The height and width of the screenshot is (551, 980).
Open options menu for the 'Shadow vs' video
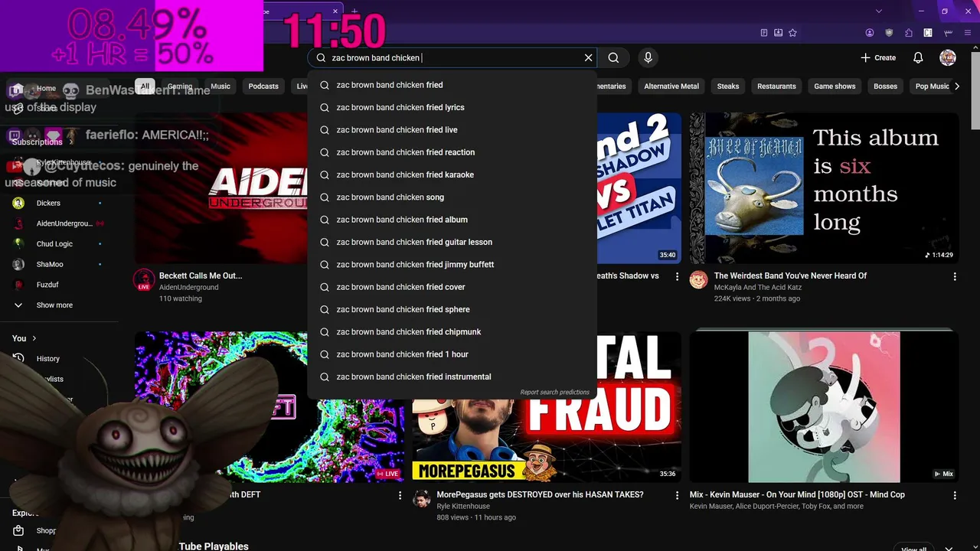677,276
